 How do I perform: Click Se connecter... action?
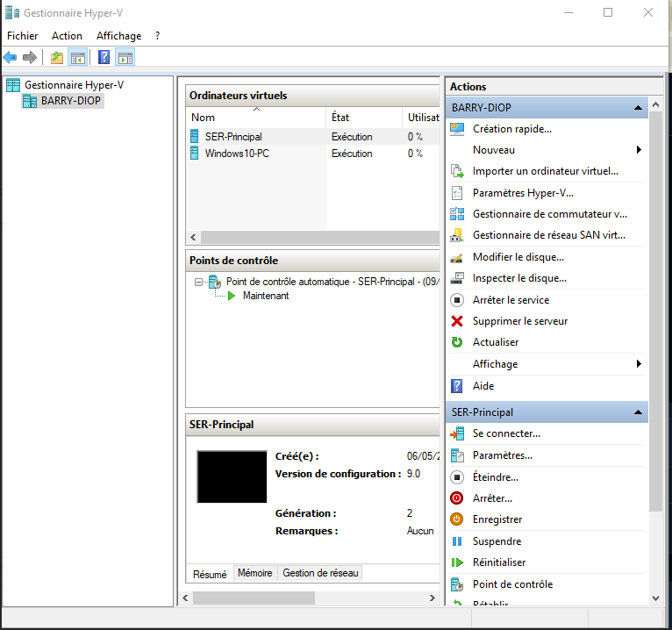[506, 433]
